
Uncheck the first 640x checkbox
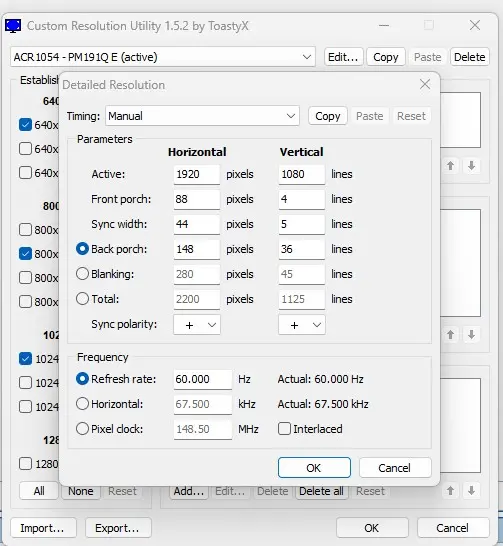point(25,125)
